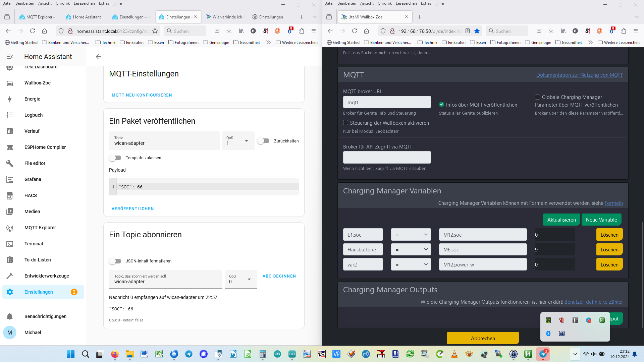
Task: Open publish QoS dropdown
Action: [238, 141]
